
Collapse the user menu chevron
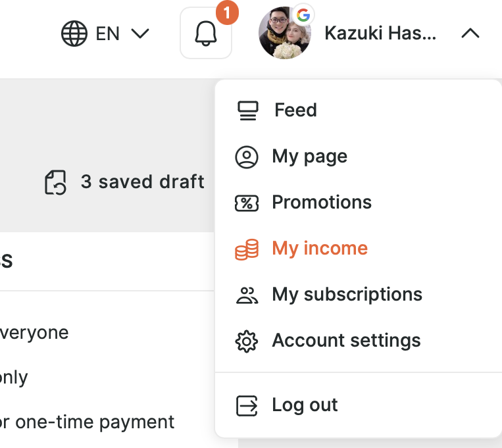[470, 34]
